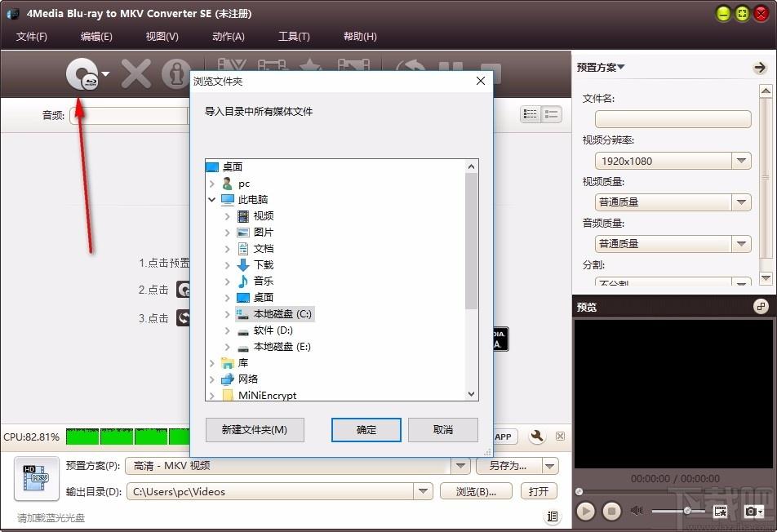This screenshot has width=777, height=532.
Task: Select 桌面 root in the folder tree
Action: pos(233,167)
